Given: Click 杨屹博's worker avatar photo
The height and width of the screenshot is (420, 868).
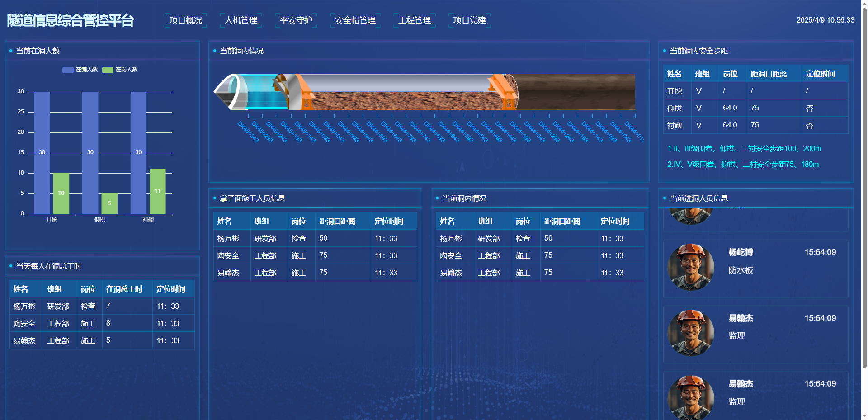Looking at the screenshot, I should tap(691, 267).
